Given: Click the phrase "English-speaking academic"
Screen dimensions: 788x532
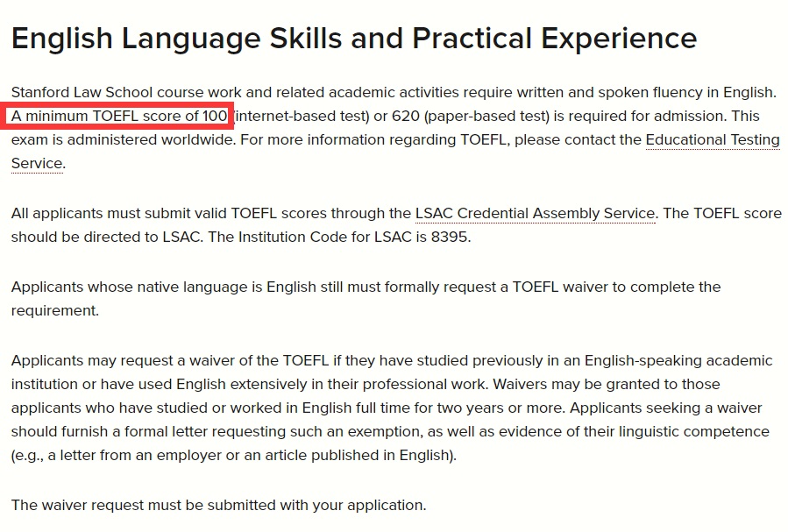Looking at the screenshot, I should pyautogui.click(x=678, y=361).
